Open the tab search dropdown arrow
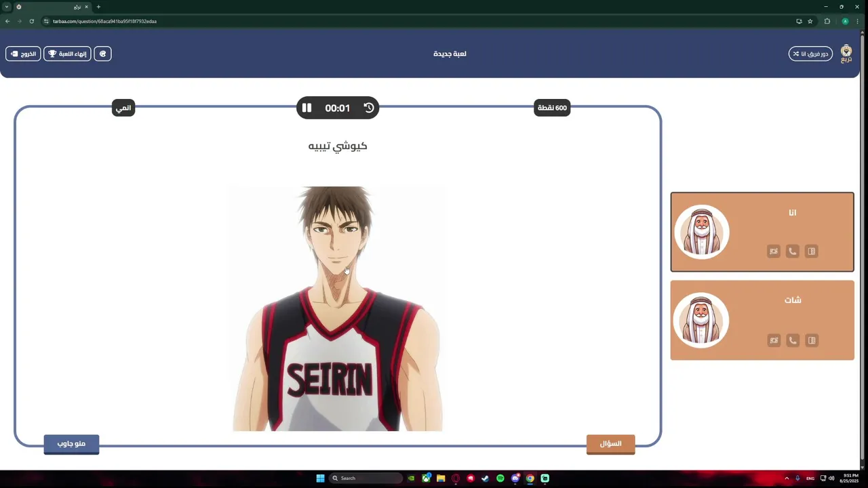Viewport: 868px width, 488px height. point(7,7)
